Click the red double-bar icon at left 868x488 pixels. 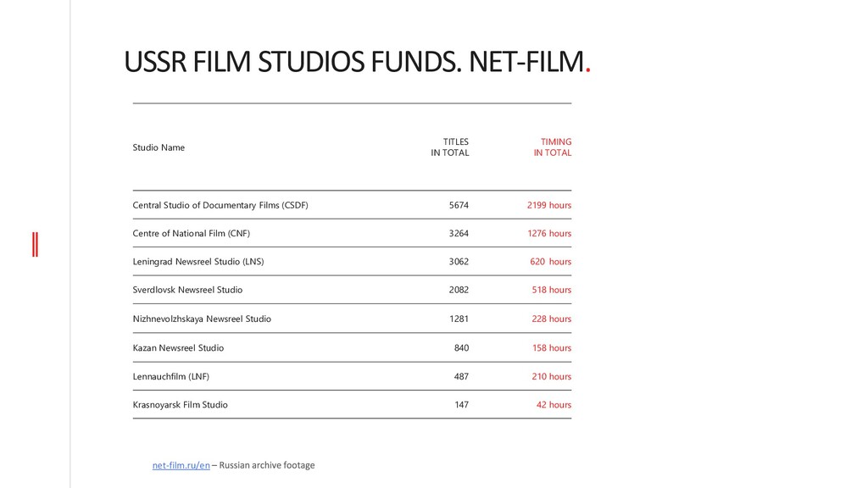35,245
